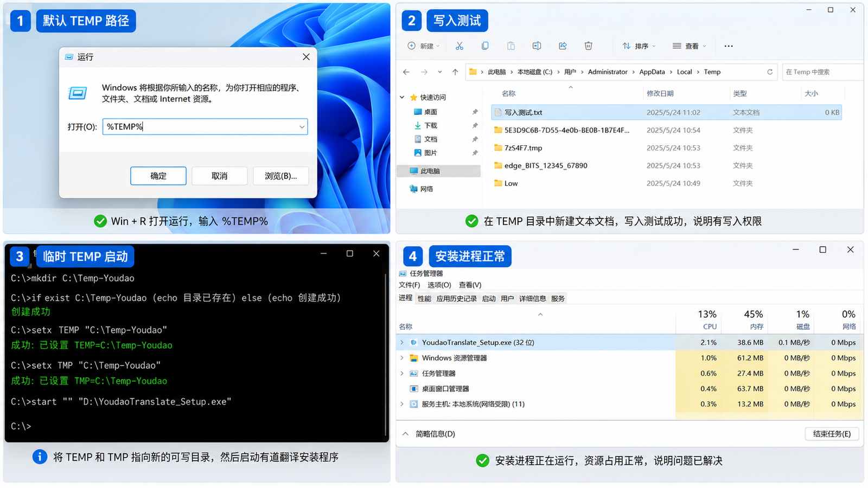Go up one folder level in Explorer
This screenshot has width=868, height=488.
pyautogui.click(x=455, y=72)
